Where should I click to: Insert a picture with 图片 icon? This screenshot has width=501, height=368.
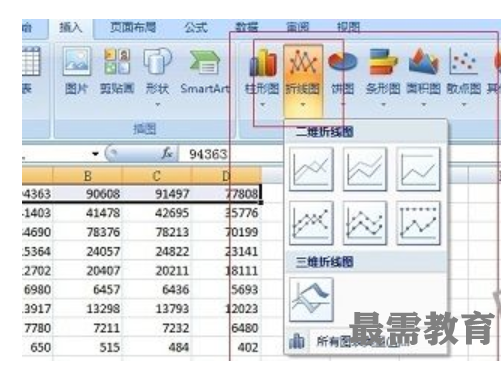click(76, 71)
